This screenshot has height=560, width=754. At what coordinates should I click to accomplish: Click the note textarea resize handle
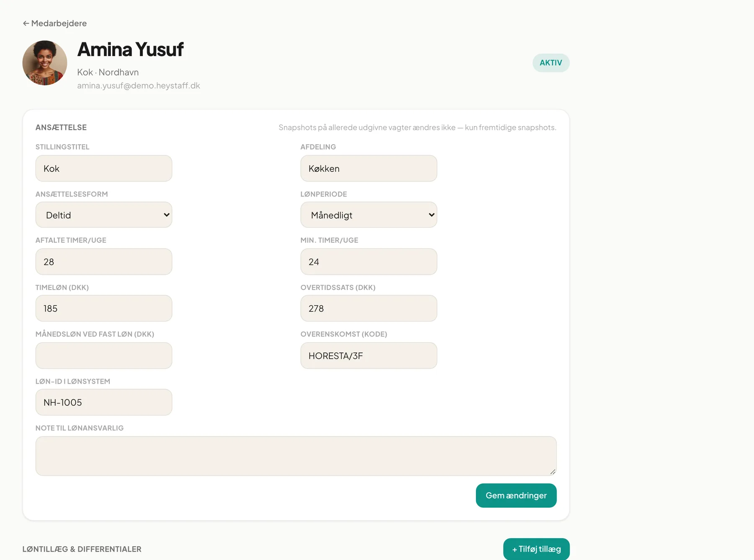point(553,472)
